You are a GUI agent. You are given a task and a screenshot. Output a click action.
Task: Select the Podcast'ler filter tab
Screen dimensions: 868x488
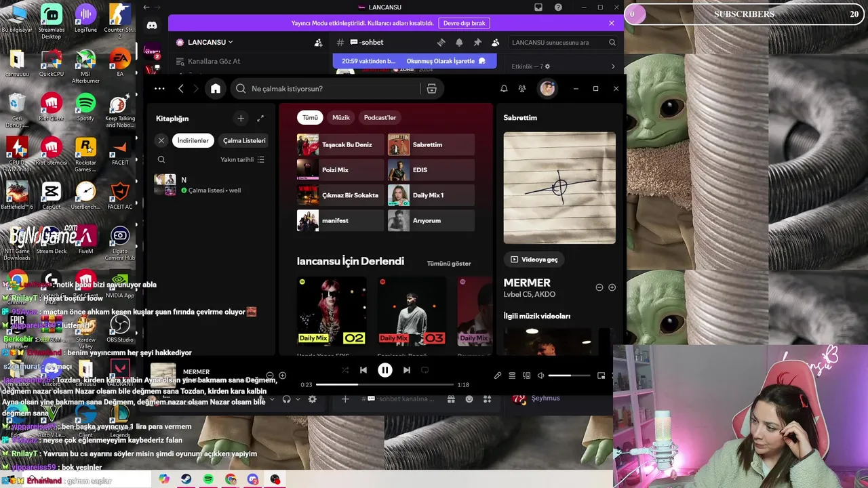[x=380, y=117]
